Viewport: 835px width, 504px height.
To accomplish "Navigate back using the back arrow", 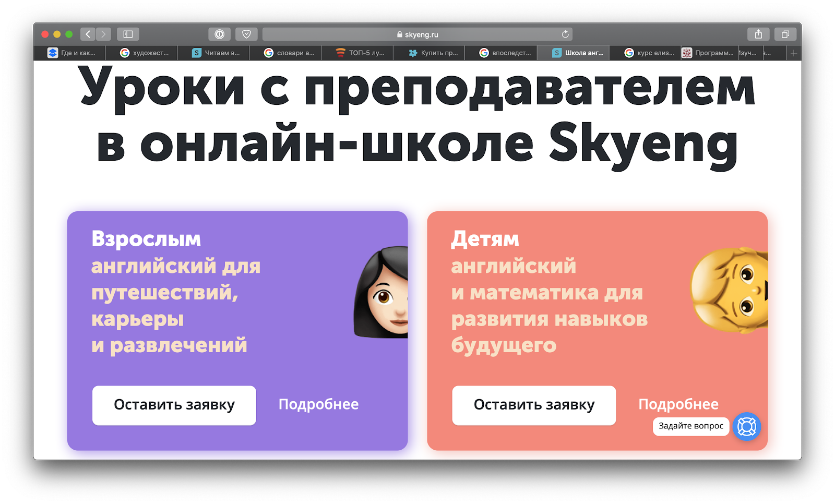I will [88, 34].
